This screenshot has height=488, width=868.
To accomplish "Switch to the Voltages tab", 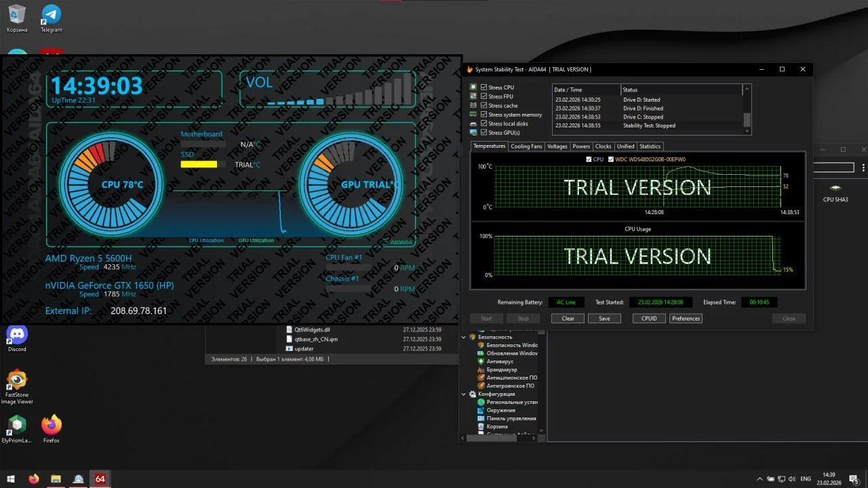I will 557,146.
